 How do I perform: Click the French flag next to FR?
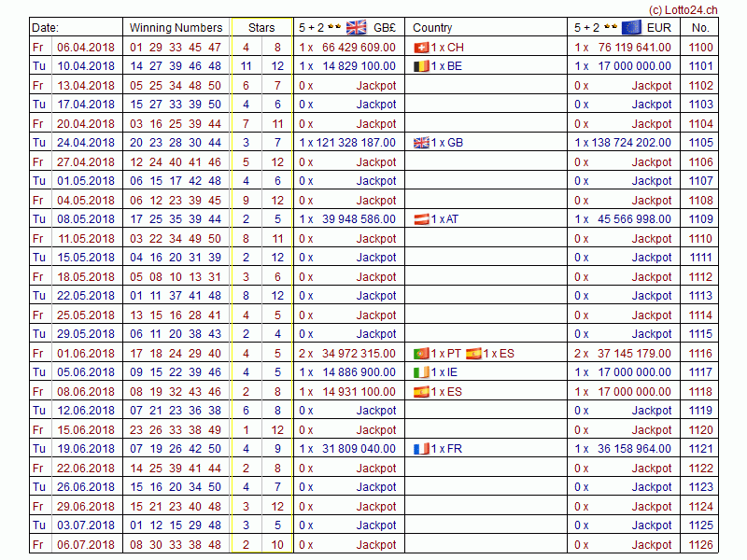(x=421, y=449)
